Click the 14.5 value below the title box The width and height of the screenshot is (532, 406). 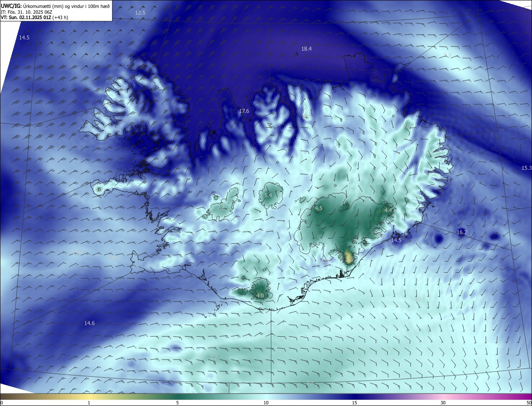coord(25,38)
